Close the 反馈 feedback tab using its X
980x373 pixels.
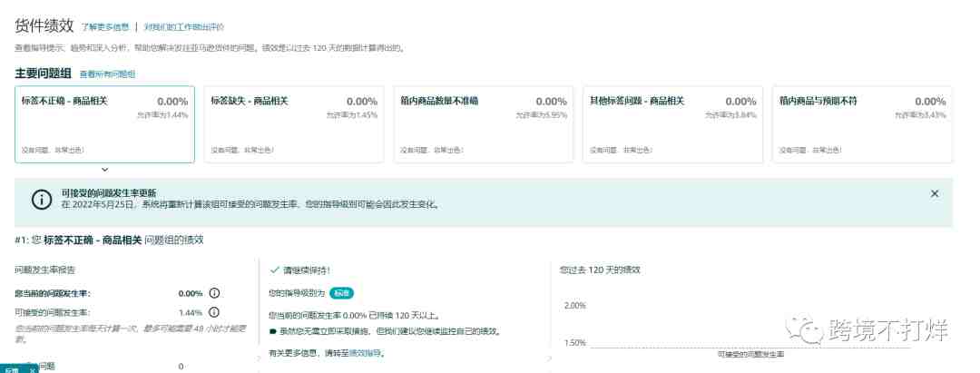click(31, 370)
